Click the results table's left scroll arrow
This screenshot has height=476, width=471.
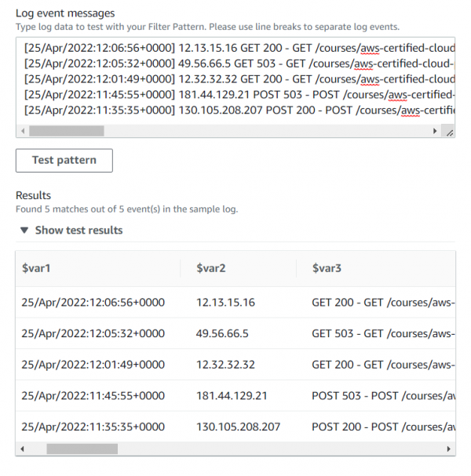pyautogui.click(x=21, y=449)
